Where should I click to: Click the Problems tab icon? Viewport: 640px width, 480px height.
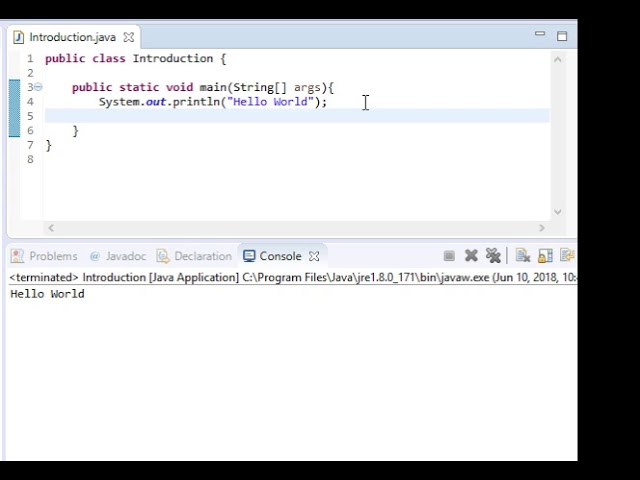point(17,256)
